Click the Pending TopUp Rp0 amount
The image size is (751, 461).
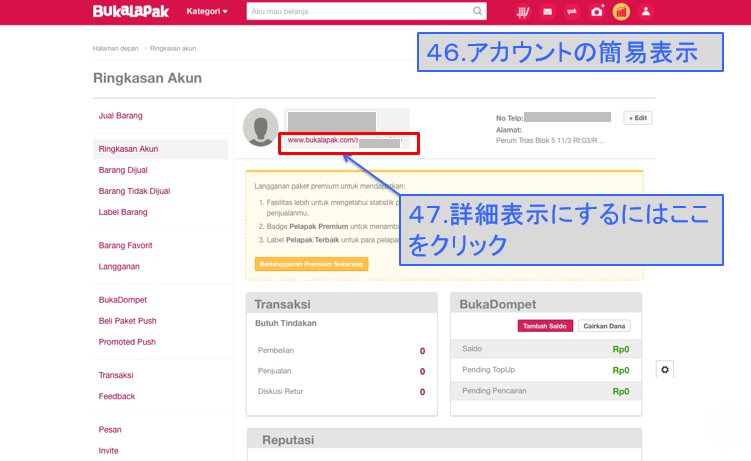[x=621, y=371]
